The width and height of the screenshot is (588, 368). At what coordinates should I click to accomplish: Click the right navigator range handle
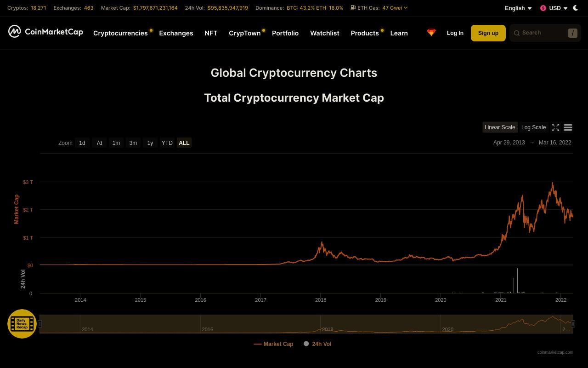pyautogui.click(x=573, y=324)
